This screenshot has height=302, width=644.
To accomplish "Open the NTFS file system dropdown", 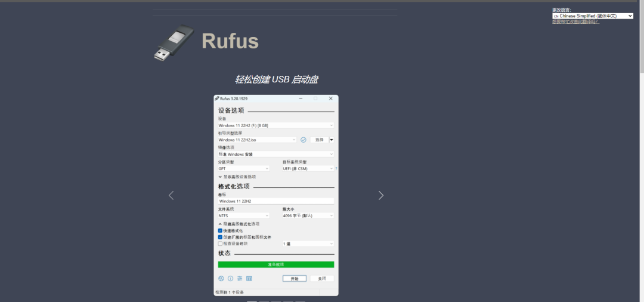I will click(243, 215).
